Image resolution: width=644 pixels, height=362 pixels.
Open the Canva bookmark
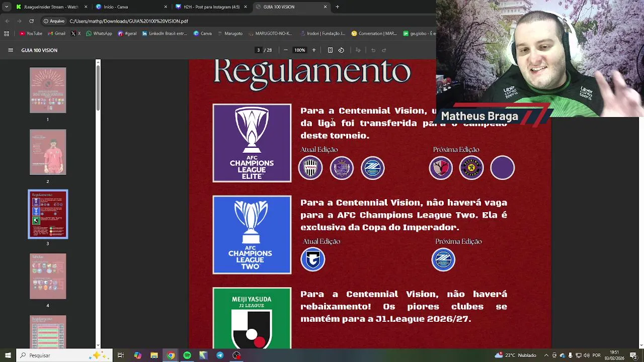[203, 34]
